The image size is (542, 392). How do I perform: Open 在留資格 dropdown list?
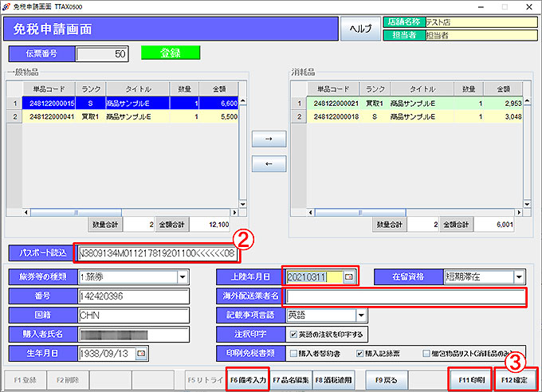(519, 277)
